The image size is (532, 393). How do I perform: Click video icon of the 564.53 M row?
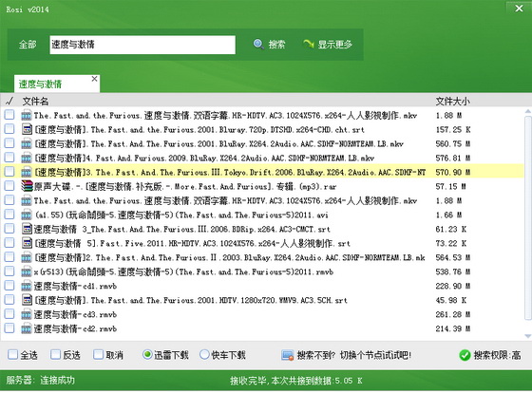pos(27,257)
